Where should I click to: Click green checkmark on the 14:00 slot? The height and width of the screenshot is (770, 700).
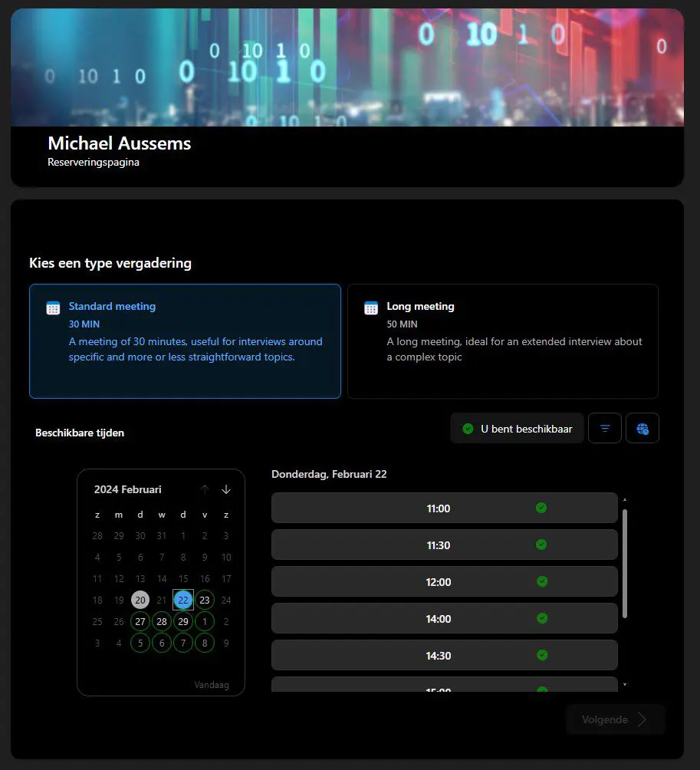(x=542, y=618)
